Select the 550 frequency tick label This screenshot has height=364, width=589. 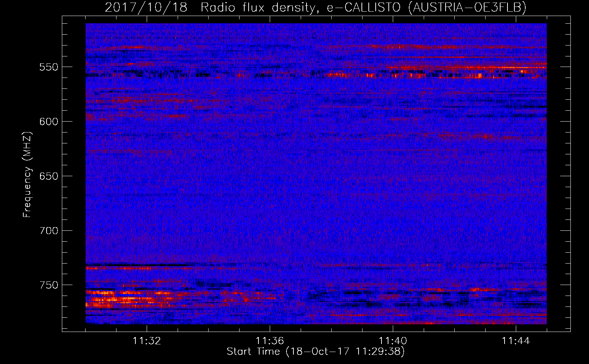(x=49, y=67)
